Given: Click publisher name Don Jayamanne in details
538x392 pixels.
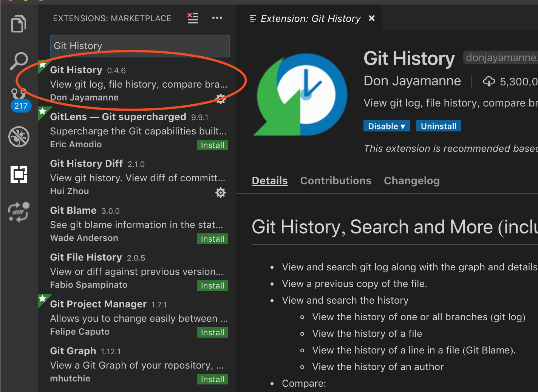Looking at the screenshot, I should tap(412, 81).
